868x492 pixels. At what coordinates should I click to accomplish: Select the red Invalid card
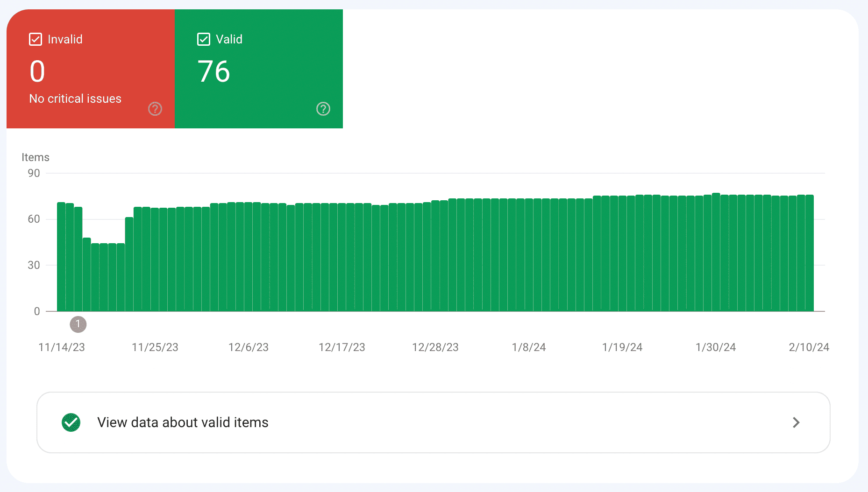tap(91, 69)
